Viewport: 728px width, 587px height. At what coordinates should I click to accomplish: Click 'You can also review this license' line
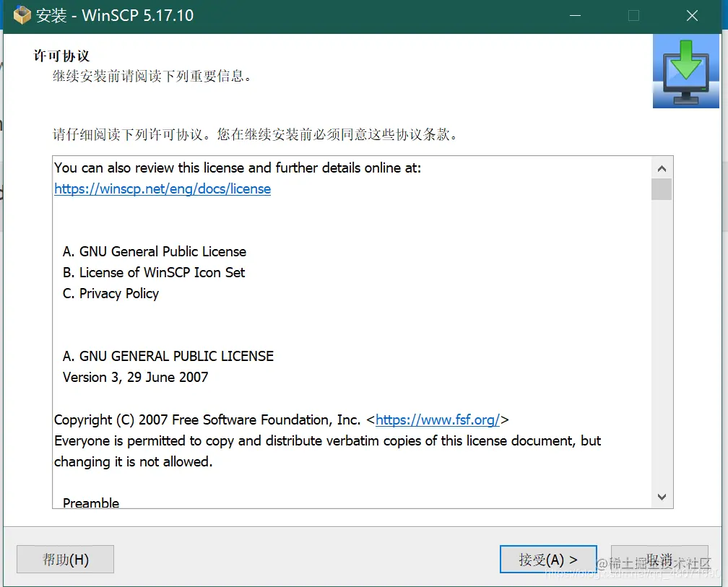click(x=237, y=168)
